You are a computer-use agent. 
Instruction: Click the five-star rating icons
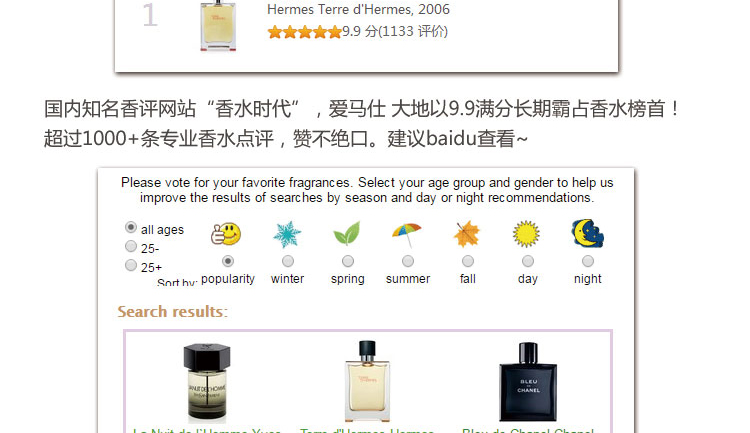(305, 32)
